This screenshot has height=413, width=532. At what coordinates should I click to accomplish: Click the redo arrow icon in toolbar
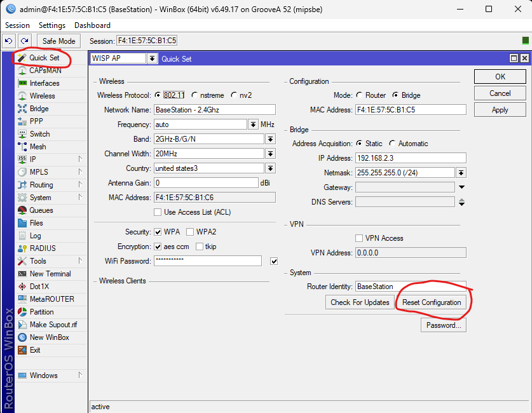pos(25,41)
